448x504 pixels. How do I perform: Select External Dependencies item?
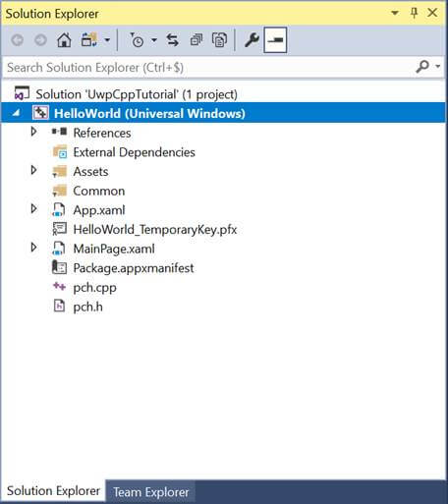click(x=134, y=152)
